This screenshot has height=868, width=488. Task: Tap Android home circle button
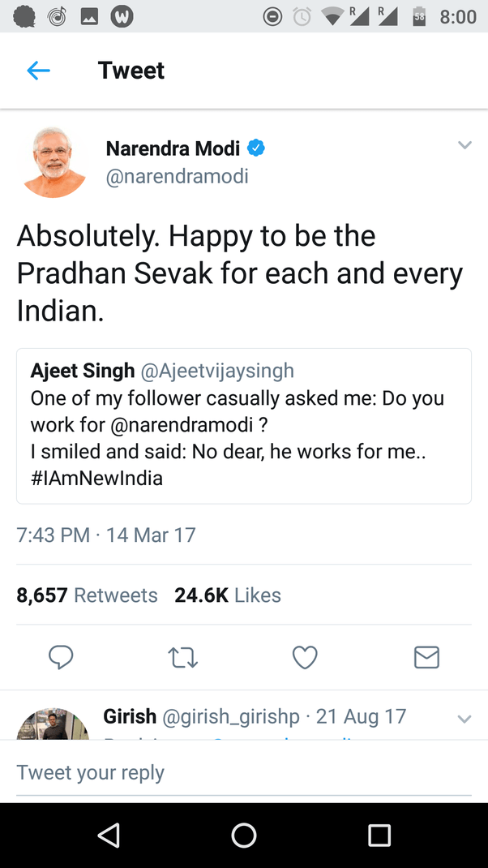click(244, 835)
